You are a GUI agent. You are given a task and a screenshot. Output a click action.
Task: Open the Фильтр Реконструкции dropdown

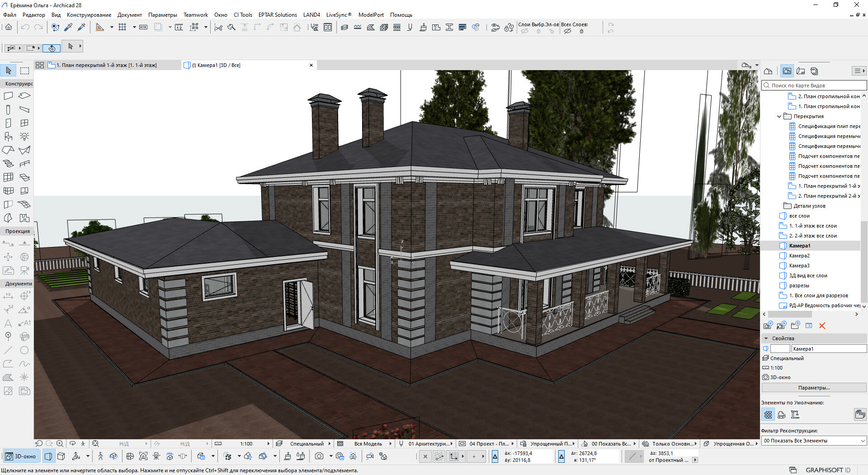click(x=814, y=441)
